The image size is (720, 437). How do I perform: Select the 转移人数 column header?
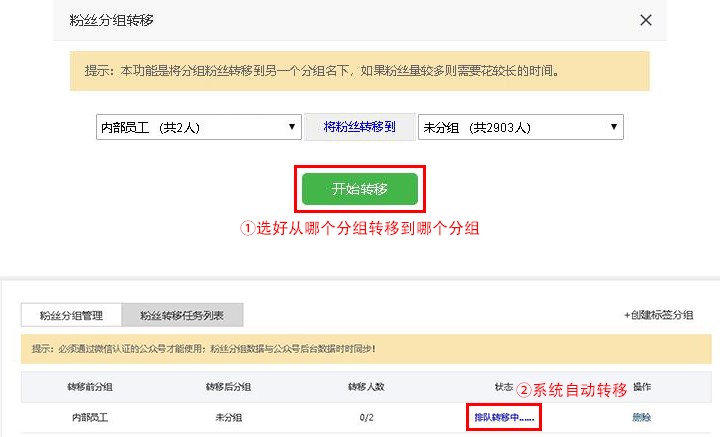tap(368, 387)
